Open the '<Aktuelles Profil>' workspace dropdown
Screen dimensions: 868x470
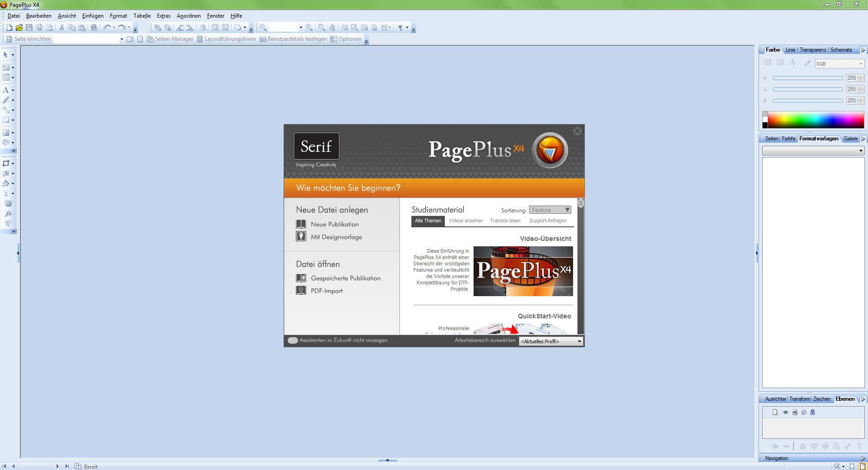pos(550,341)
